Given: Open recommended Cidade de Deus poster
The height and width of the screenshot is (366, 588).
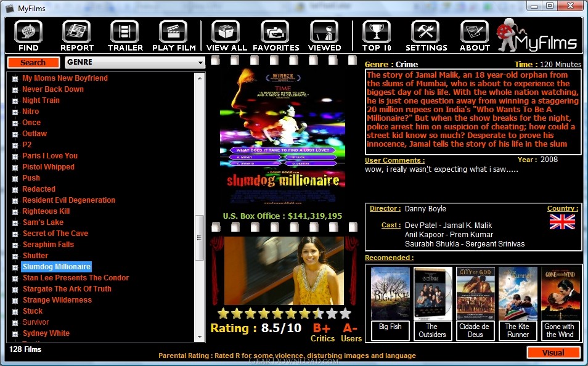Looking at the screenshot, I should coord(475,293).
